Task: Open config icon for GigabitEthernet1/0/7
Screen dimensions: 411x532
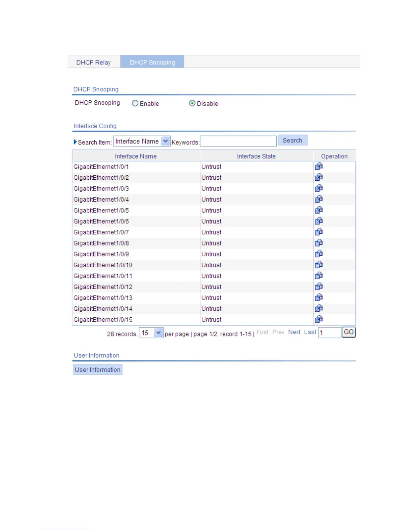Action: pyautogui.click(x=319, y=232)
